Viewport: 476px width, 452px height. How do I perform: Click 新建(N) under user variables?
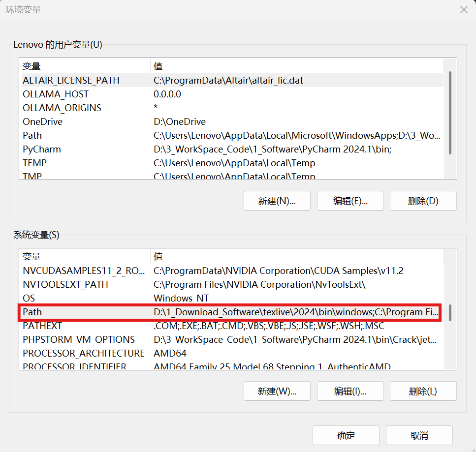coord(277,201)
